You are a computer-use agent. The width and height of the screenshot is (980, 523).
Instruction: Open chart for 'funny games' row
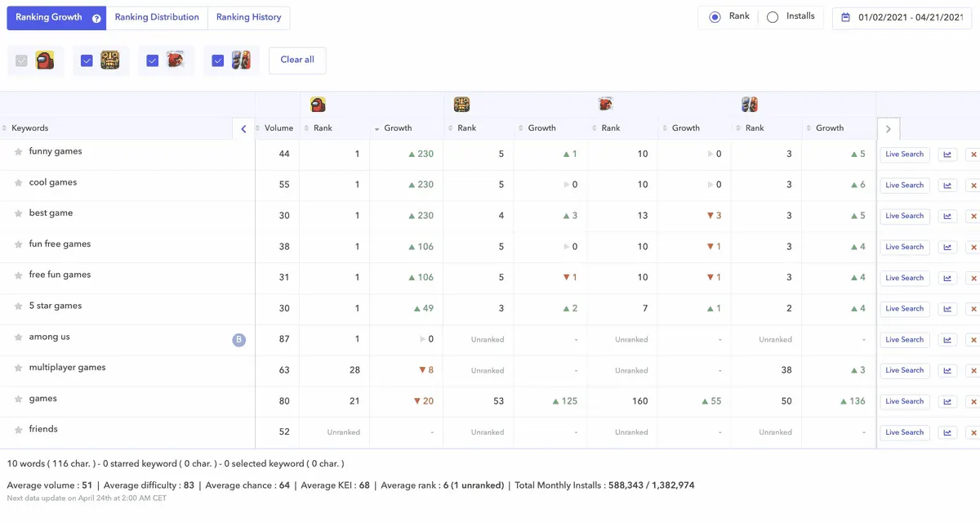coord(947,154)
